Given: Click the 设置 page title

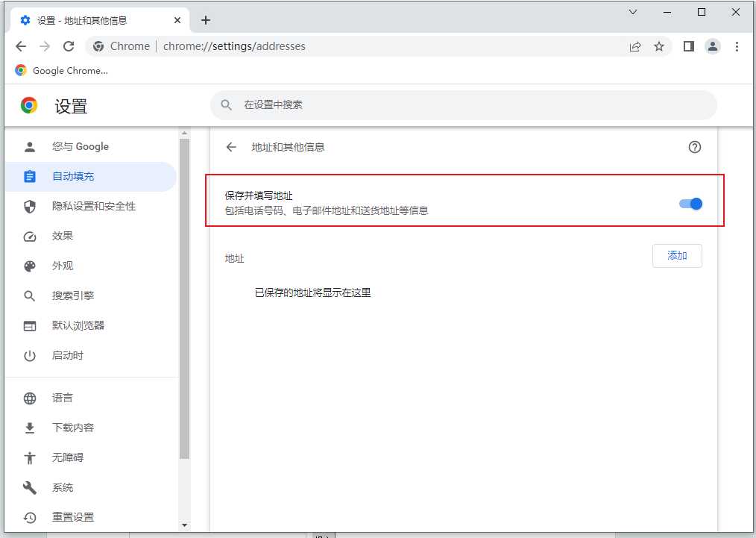Looking at the screenshot, I should pyautogui.click(x=71, y=106).
